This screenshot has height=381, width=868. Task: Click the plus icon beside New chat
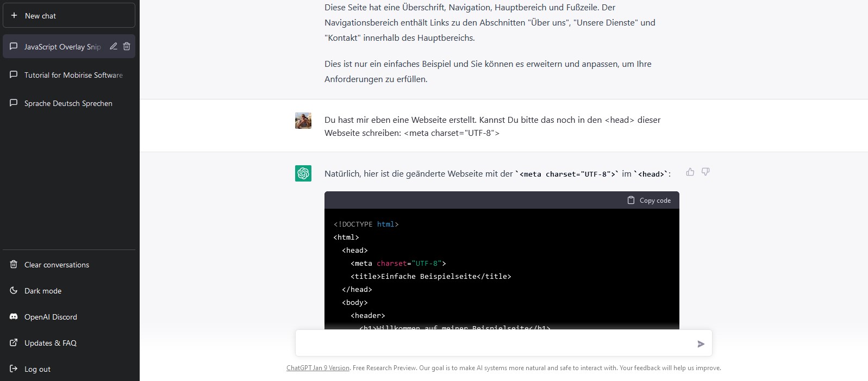pyautogui.click(x=14, y=16)
